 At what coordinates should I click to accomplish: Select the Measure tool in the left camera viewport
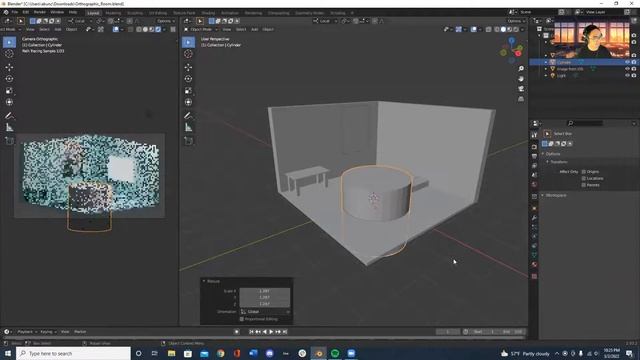(9, 128)
